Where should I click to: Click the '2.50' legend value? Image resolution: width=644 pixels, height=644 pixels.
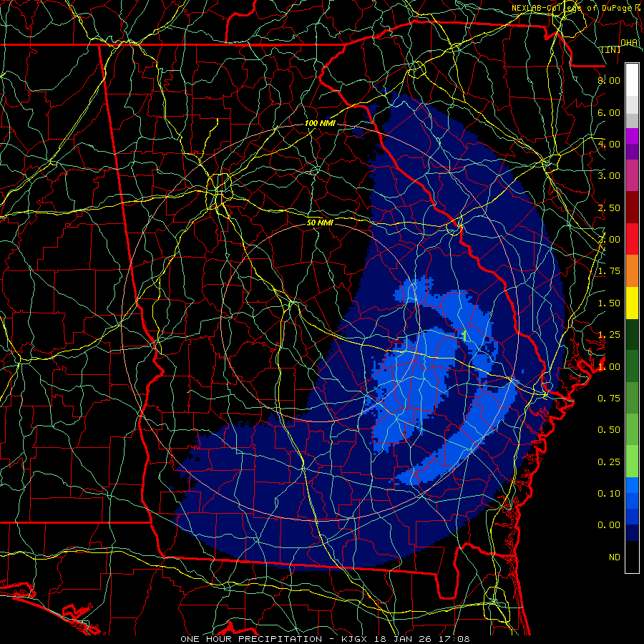pos(609,208)
